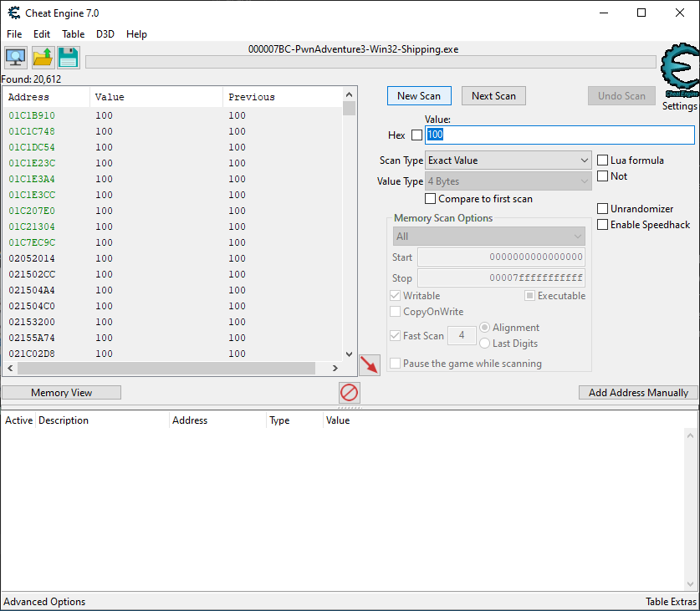The height and width of the screenshot is (611, 700).
Task: Open the memory region All dropdown
Action: coord(489,237)
